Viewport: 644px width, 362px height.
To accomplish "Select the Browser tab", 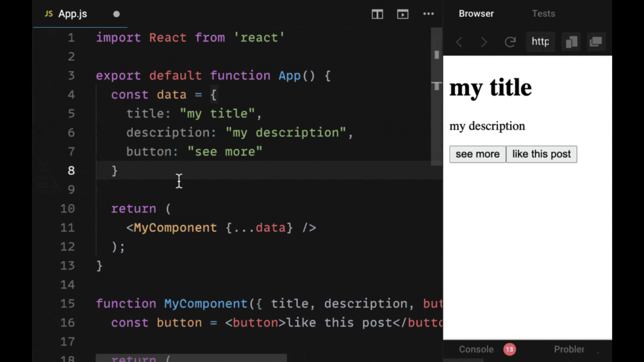I will 476,13.
